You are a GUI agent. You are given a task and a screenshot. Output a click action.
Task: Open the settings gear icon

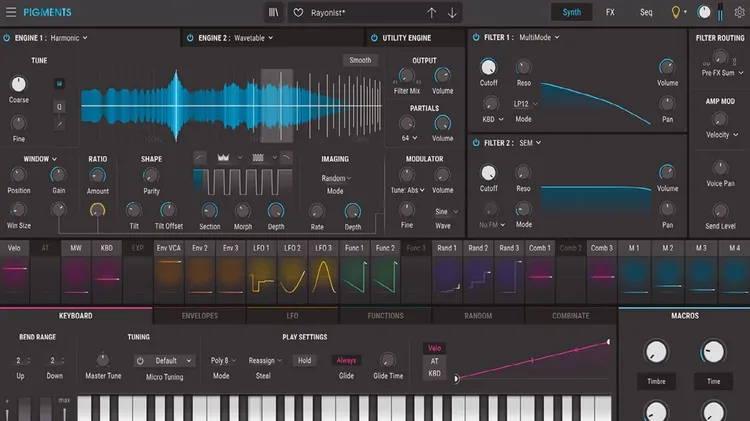click(x=739, y=12)
